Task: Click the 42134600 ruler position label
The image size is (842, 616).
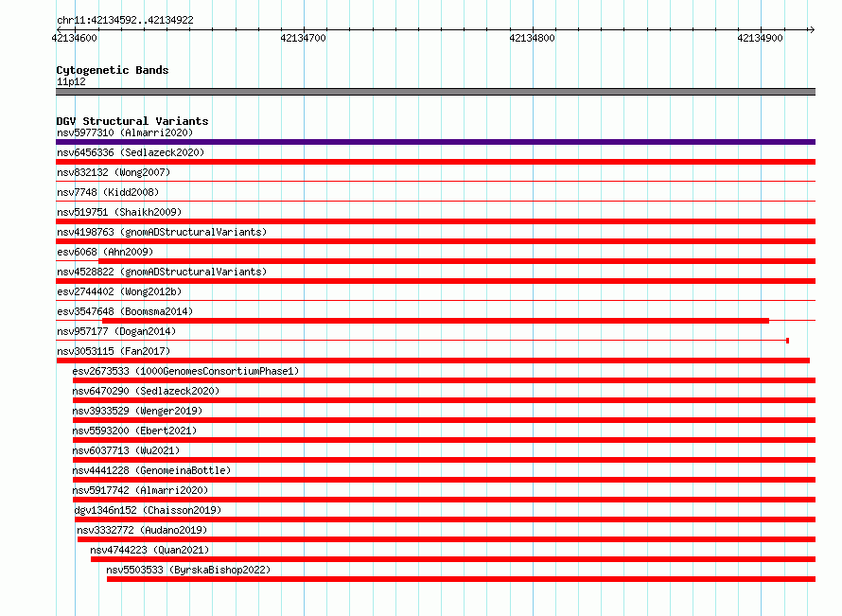Action: tap(74, 38)
